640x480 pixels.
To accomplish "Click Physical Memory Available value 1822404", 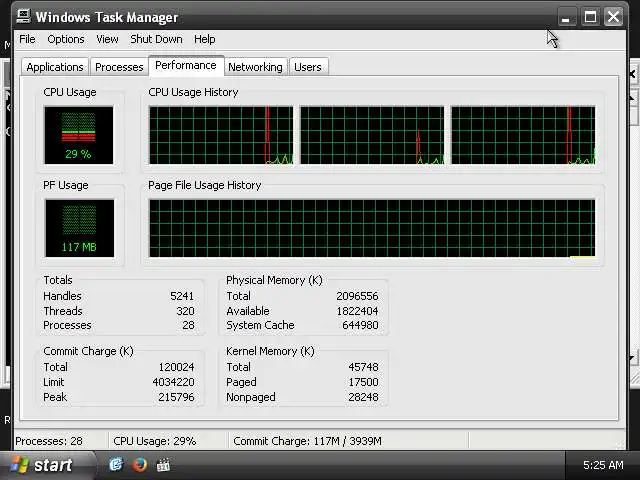I will click(358, 311).
